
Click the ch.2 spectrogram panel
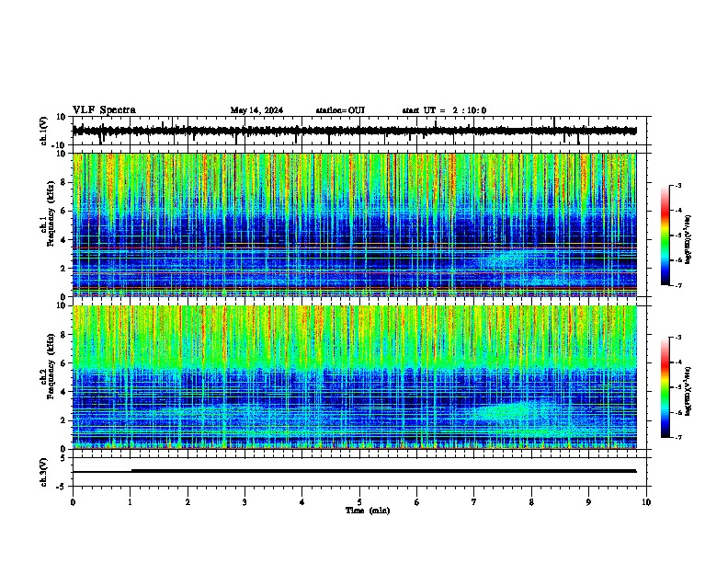(354, 377)
